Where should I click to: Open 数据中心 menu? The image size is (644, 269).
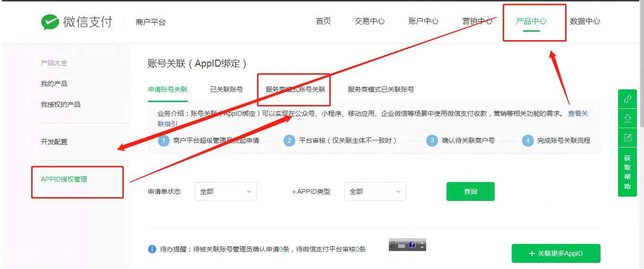[585, 21]
